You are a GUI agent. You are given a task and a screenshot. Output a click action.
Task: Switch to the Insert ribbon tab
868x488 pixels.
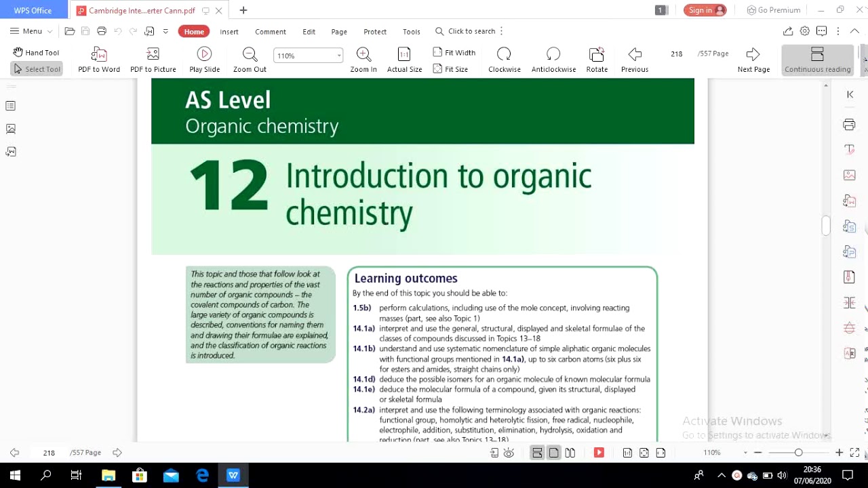229,31
